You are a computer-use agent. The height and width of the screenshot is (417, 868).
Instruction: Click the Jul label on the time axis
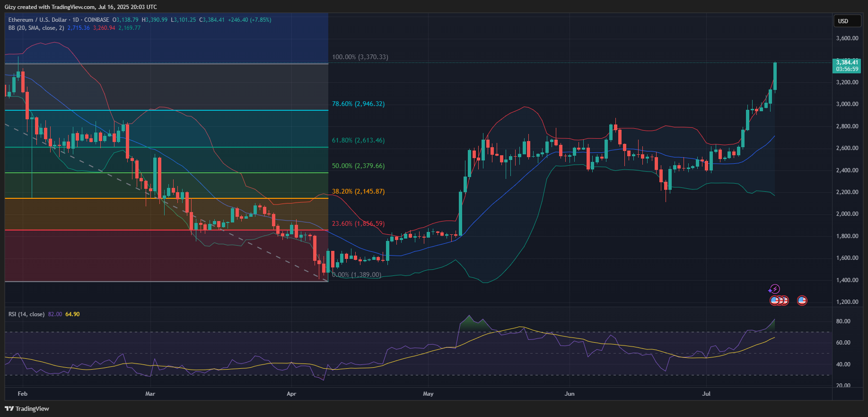tap(706, 394)
